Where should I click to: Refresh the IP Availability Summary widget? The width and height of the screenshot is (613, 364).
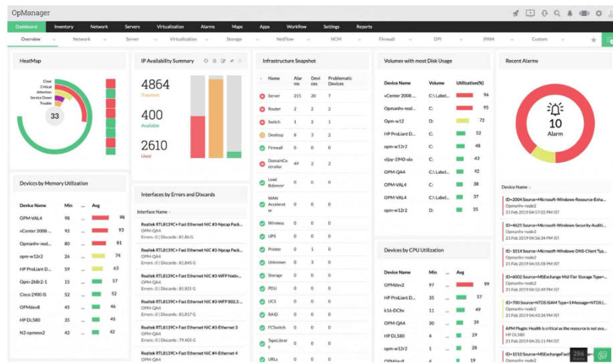tap(206, 61)
